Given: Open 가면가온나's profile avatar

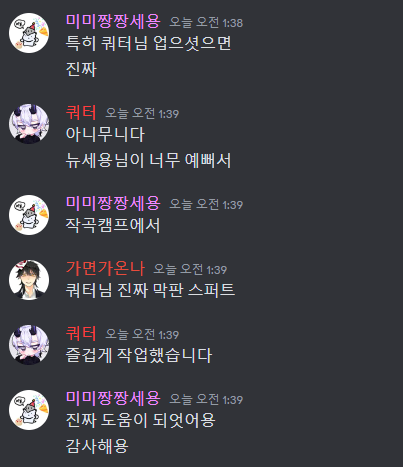Looking at the screenshot, I should click(29, 280).
